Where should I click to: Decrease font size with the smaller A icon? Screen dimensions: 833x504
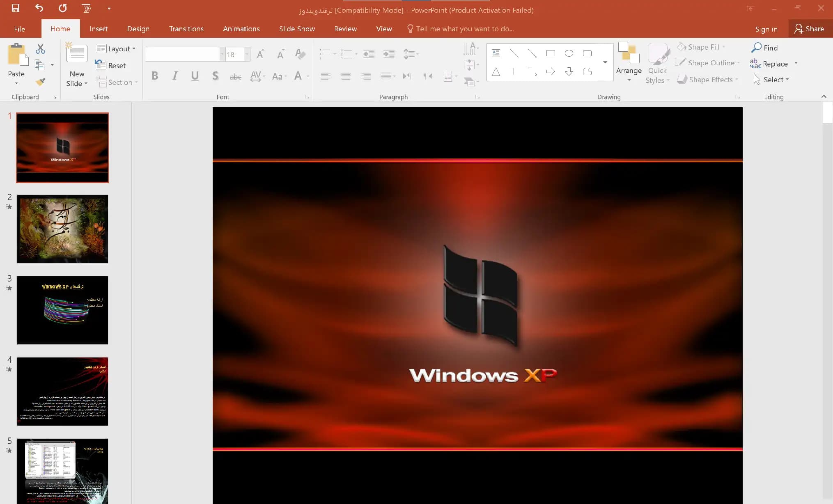(x=280, y=54)
